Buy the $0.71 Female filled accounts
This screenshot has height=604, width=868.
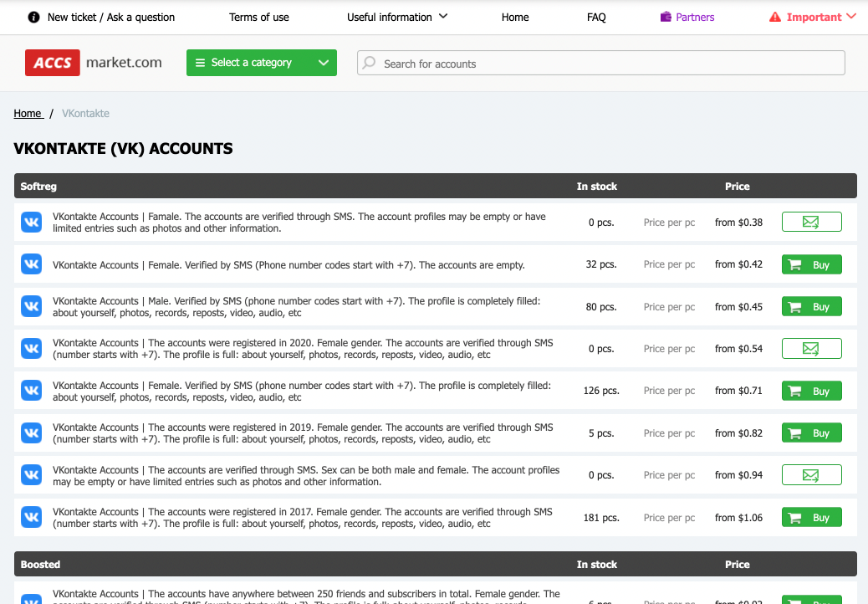coord(811,391)
